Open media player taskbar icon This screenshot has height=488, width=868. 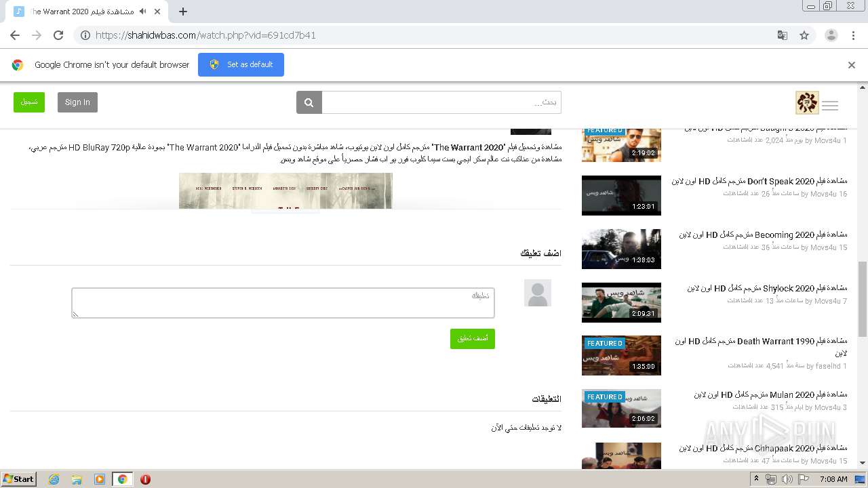coord(100,479)
